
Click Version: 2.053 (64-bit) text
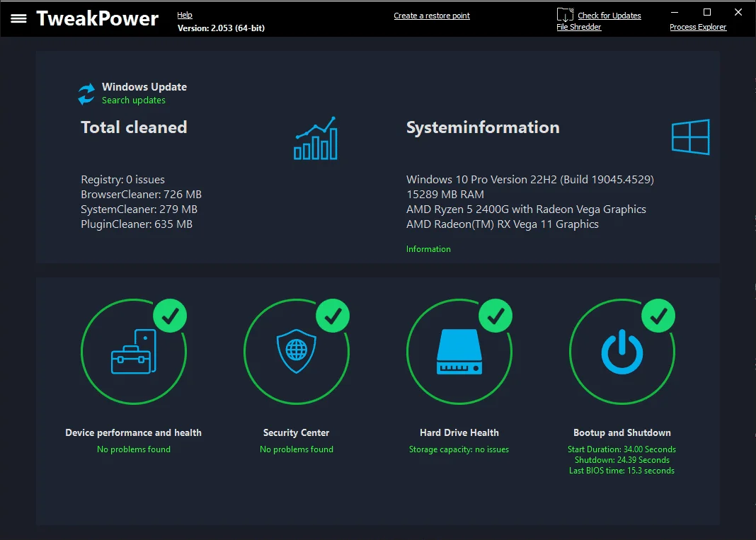[221, 28]
